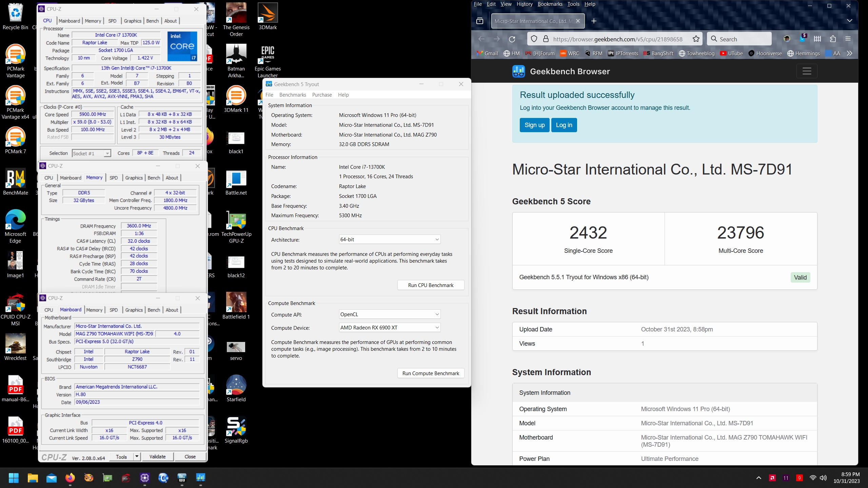Open Batman Arkham desktop shortcut
The width and height of the screenshot is (868, 488).
[x=236, y=61]
